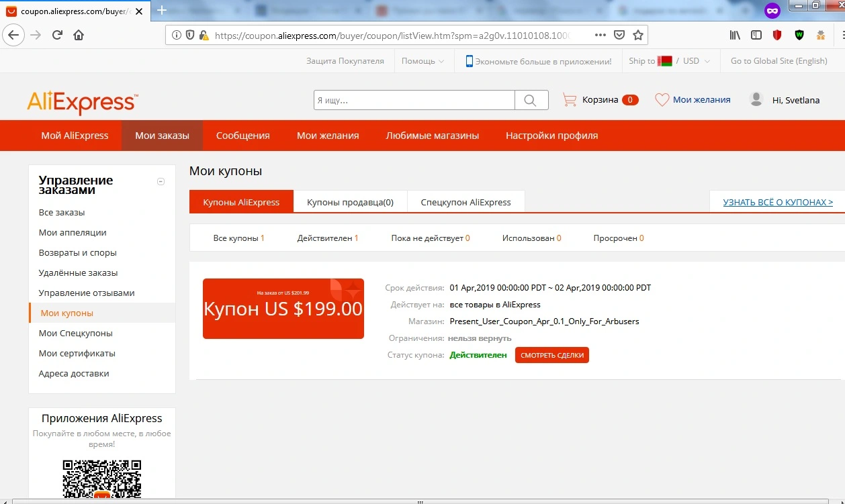Collapse Управление заказами section toggle
Viewport: 845px width, 504px height.
161,181
